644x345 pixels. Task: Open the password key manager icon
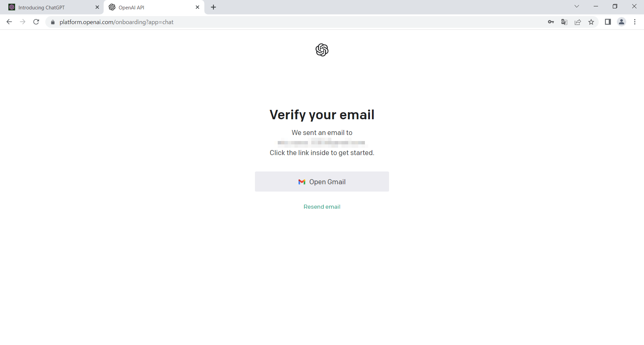click(x=551, y=22)
